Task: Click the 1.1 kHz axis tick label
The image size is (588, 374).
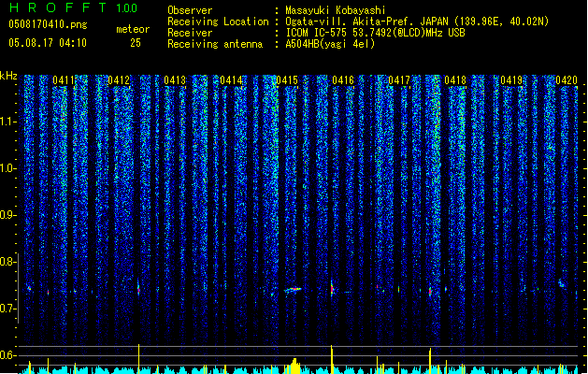Action: pyautogui.click(x=7, y=122)
